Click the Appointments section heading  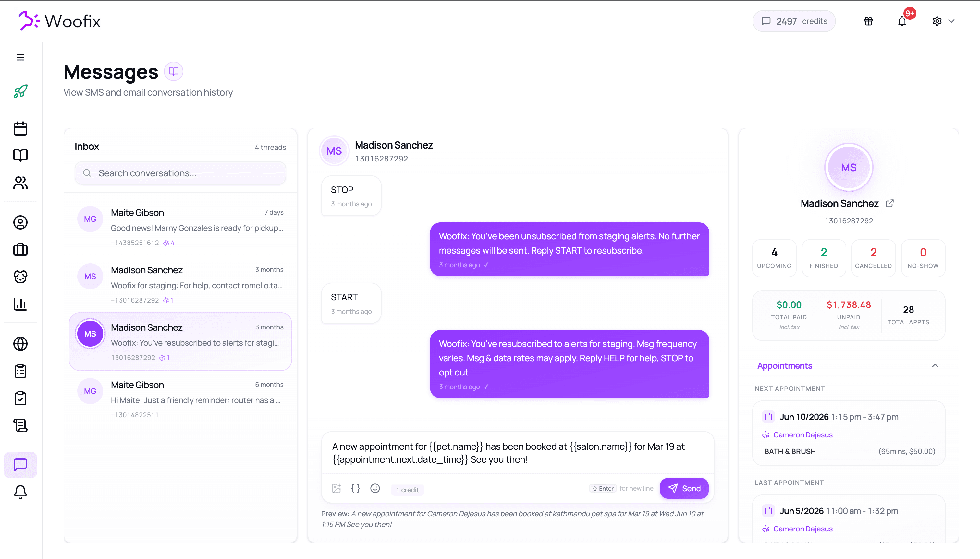click(784, 366)
